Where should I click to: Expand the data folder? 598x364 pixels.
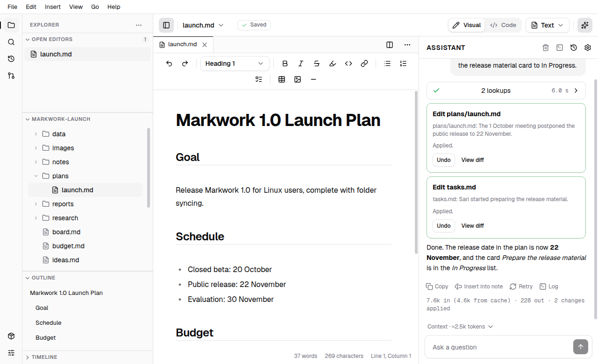coord(85,134)
